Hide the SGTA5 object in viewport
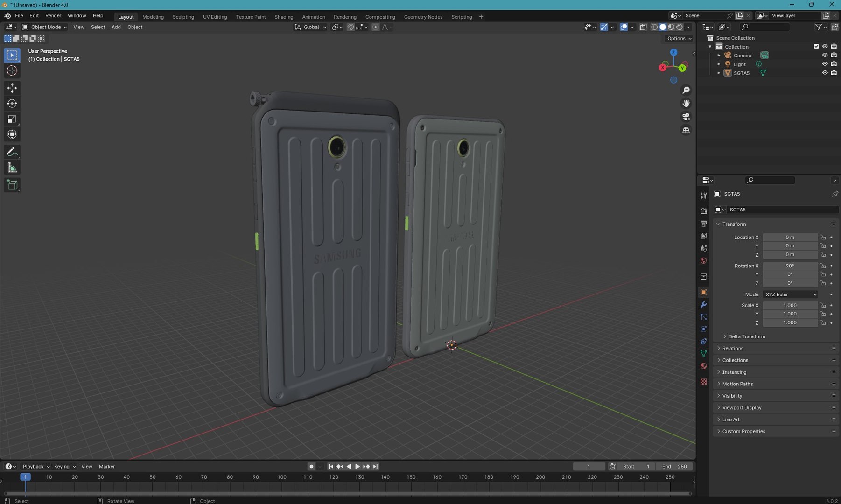 (x=825, y=73)
